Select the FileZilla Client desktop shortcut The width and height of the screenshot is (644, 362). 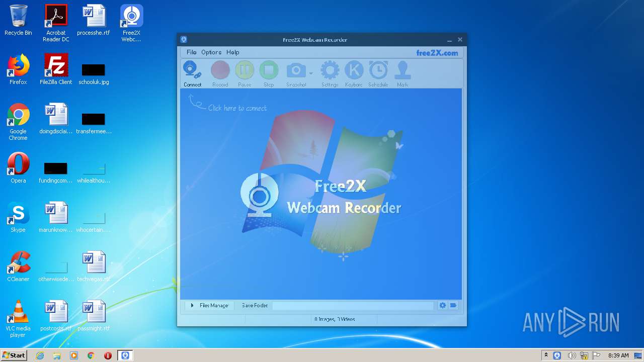[56, 69]
